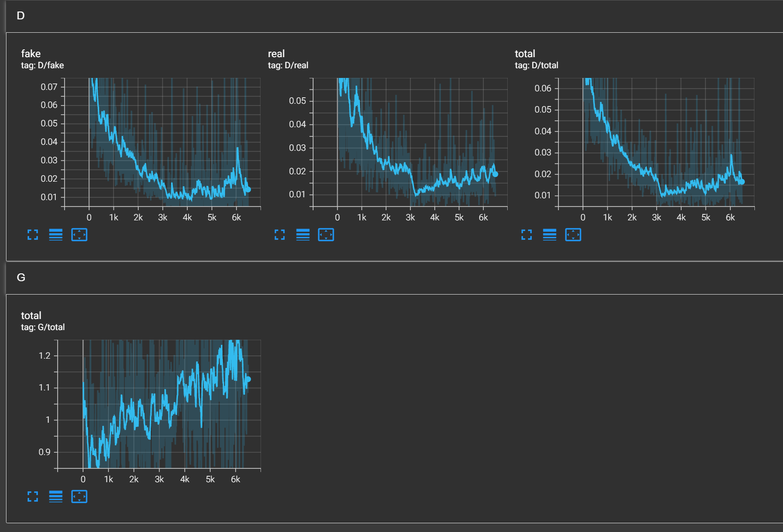
Task: Fit domain to data on D/fake chart
Action: (79, 235)
